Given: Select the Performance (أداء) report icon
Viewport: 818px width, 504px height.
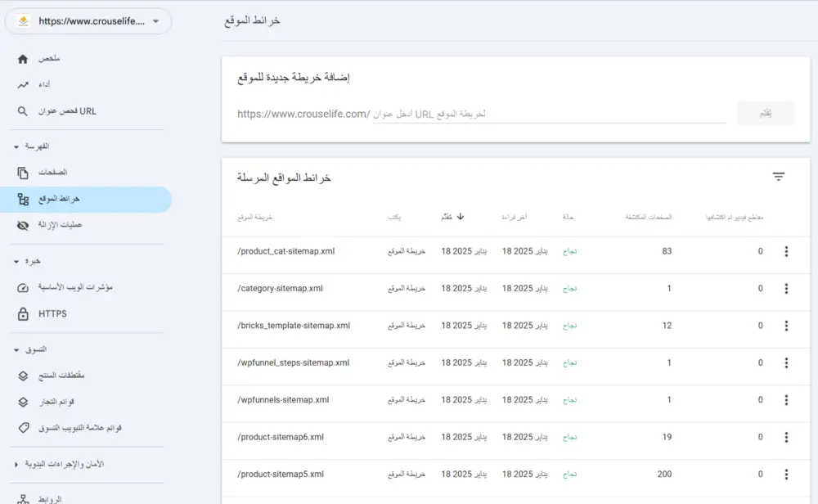Looking at the screenshot, I should (x=21, y=84).
